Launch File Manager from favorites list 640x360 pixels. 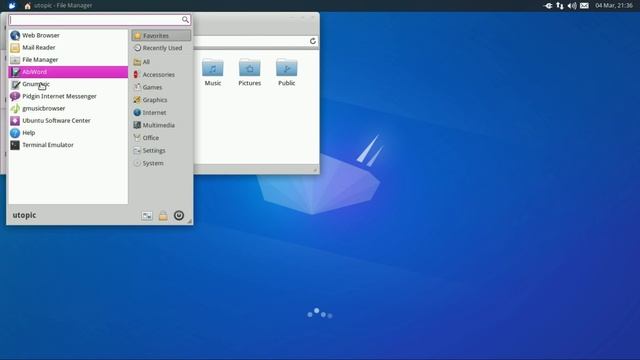coord(68,60)
